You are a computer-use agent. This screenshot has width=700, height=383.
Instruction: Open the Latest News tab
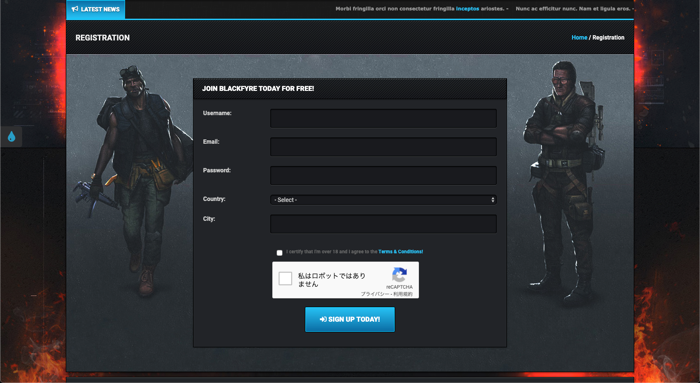point(96,9)
